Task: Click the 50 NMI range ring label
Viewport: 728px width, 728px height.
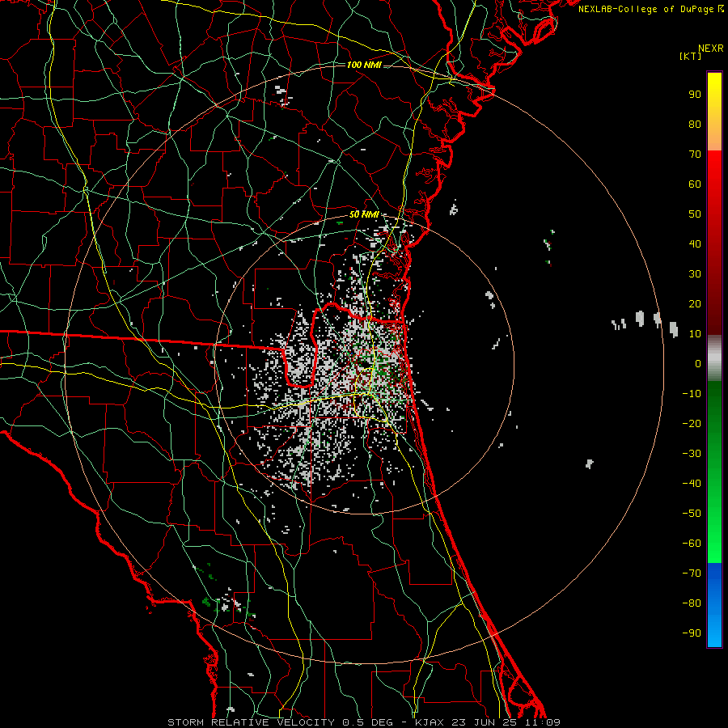Action: click(x=364, y=214)
